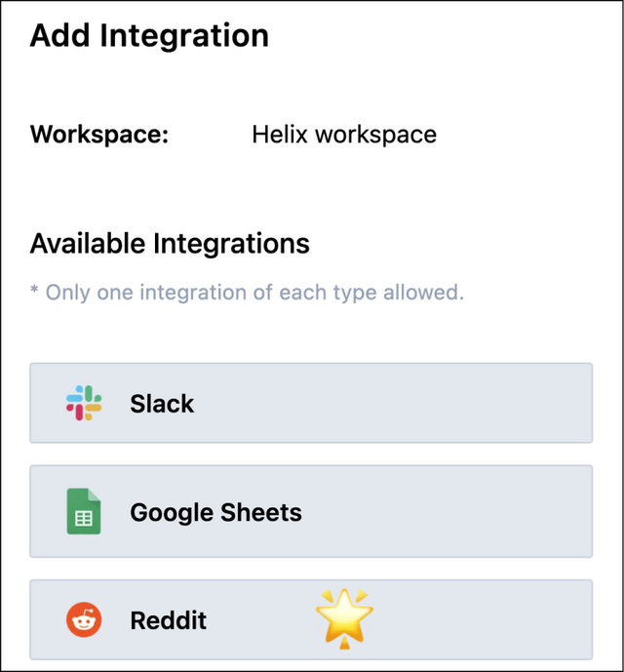Screen dimensions: 624x672
Task: Click the "Google Sheets" text label
Action: coord(215,513)
